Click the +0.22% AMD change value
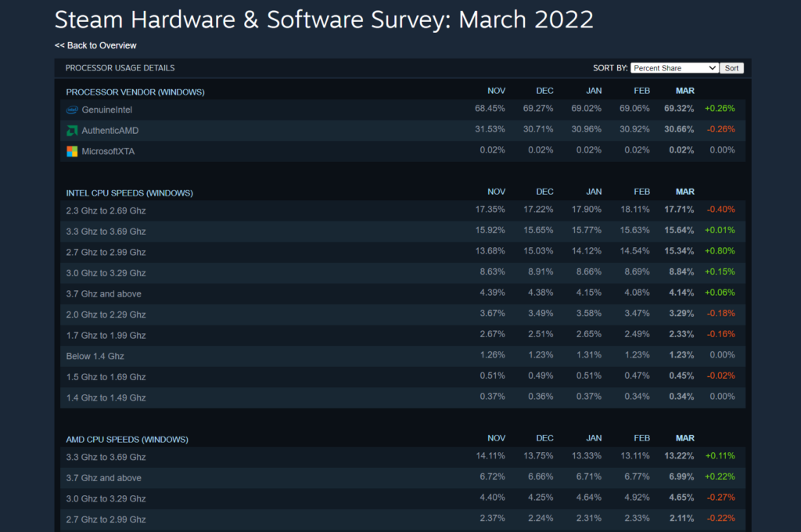801x532 pixels. point(720,476)
